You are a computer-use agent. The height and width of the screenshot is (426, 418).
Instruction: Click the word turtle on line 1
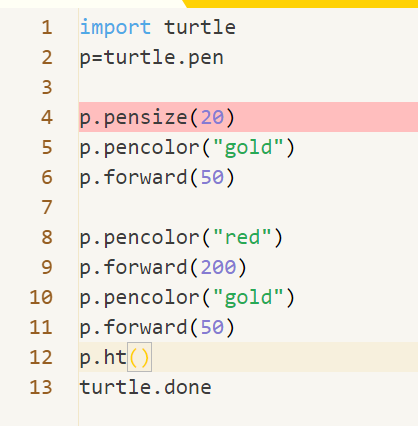coord(200,27)
